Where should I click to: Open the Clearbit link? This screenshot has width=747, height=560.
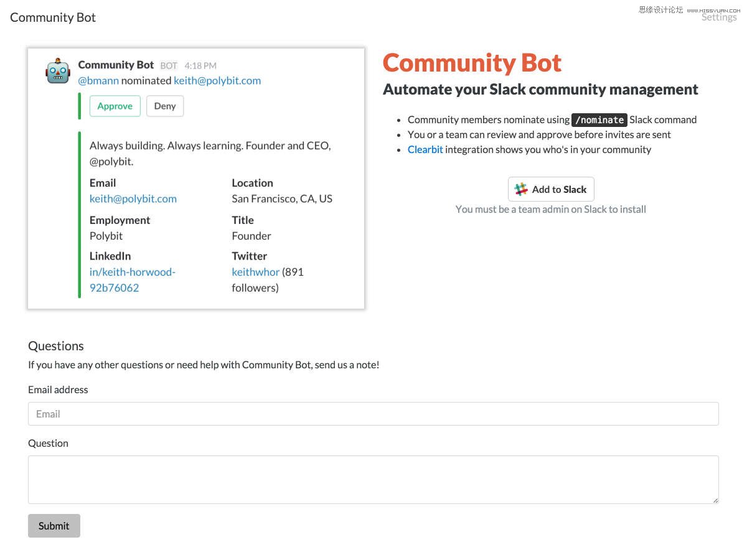(x=425, y=149)
